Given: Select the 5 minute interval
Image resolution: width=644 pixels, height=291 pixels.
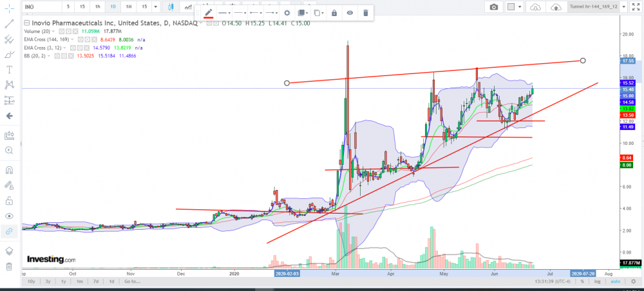Looking at the screenshot, I should pyautogui.click(x=68, y=7).
